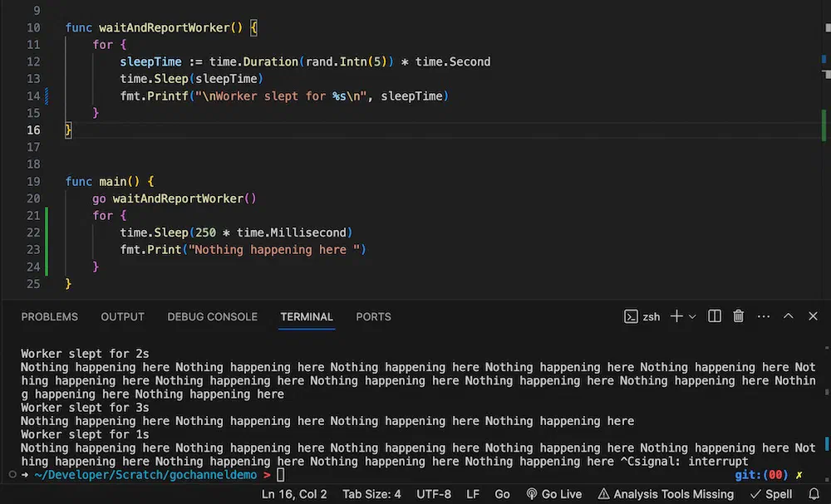Click line number 14 in the gutter
This screenshot has width=831, height=504.
click(33, 95)
